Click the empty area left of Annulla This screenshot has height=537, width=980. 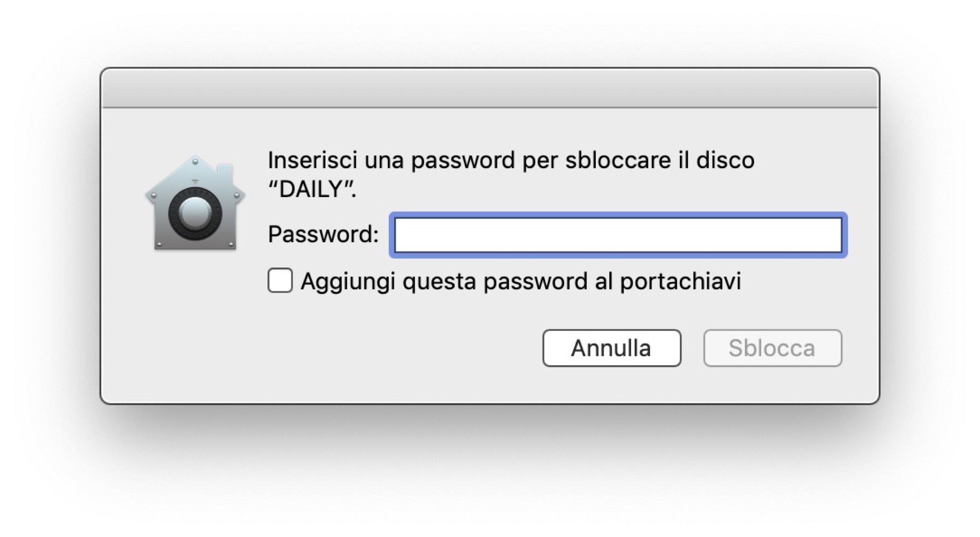[367, 348]
